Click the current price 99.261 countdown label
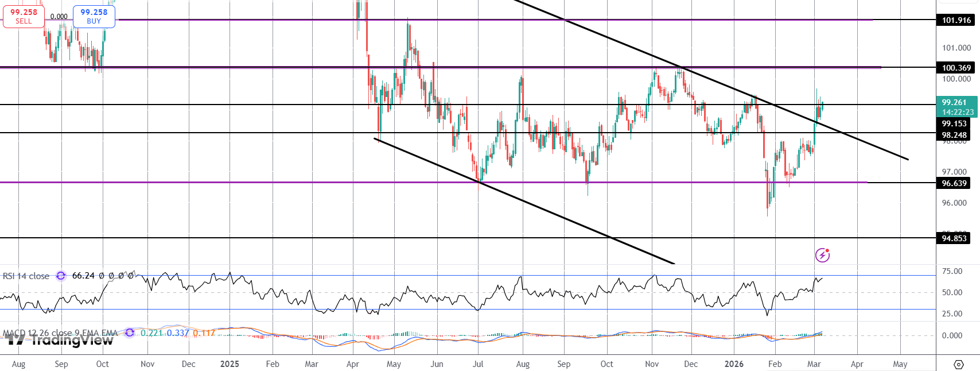 (957, 107)
